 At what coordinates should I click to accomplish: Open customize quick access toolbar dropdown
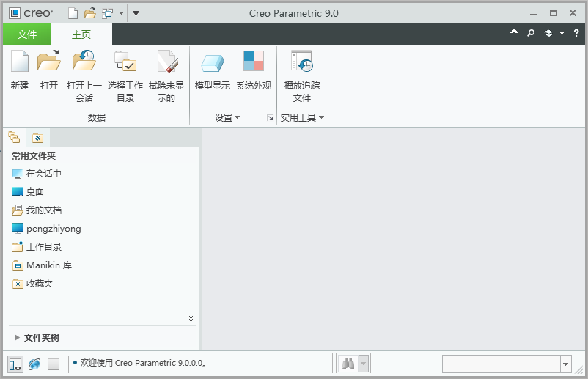[x=136, y=13]
